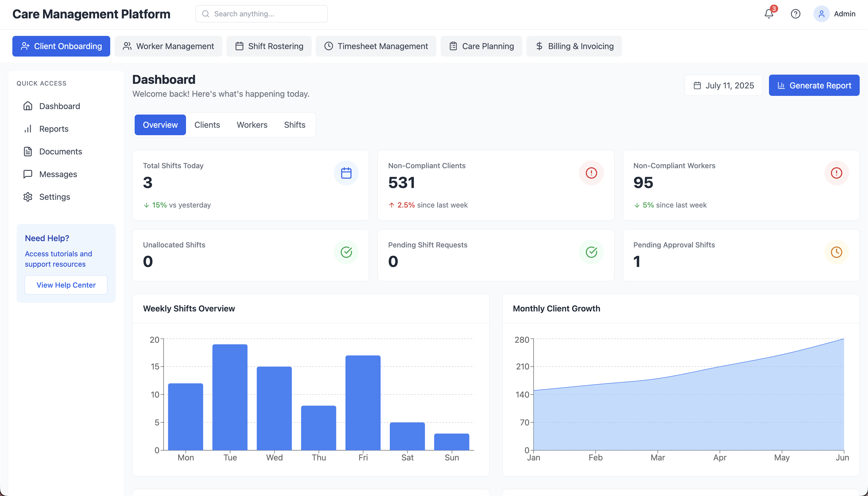The width and height of the screenshot is (868, 496).
Task: Open the July 11, 2025 date selector
Action: click(723, 85)
